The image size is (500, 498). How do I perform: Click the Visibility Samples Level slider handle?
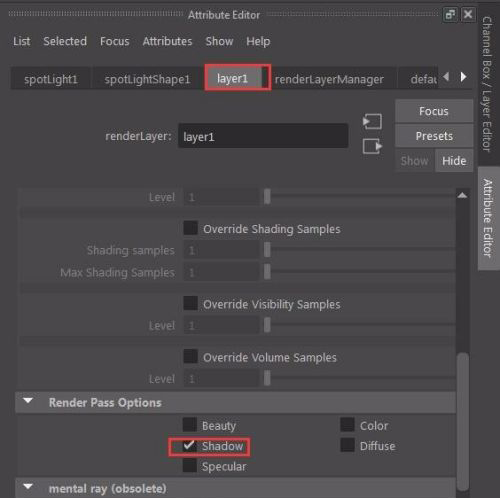267,325
